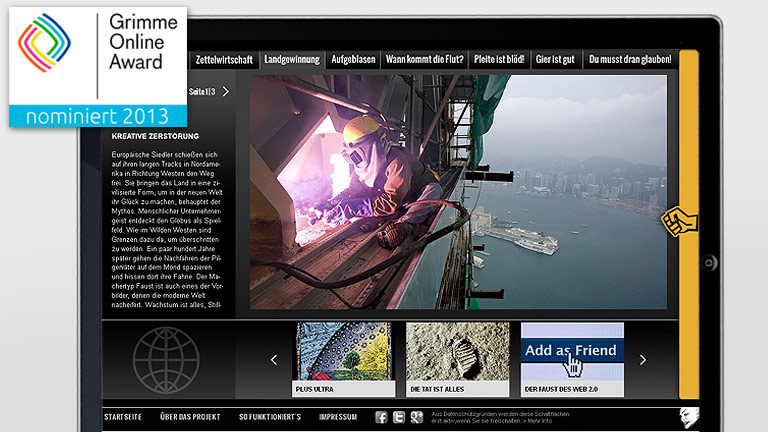Advance to next text page with Seite 1|3 arrow
This screenshot has width=768, height=432.
[x=226, y=92]
